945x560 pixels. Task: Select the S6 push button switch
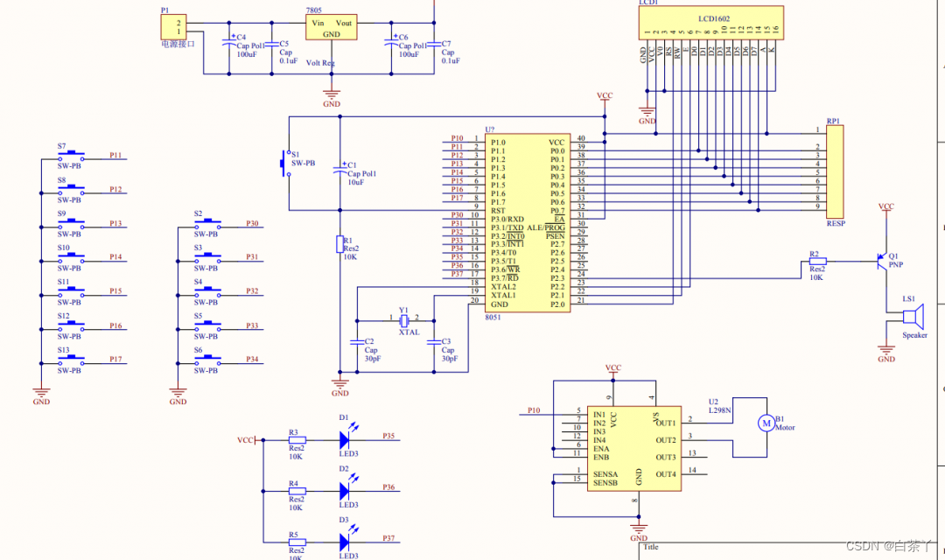[208, 360]
